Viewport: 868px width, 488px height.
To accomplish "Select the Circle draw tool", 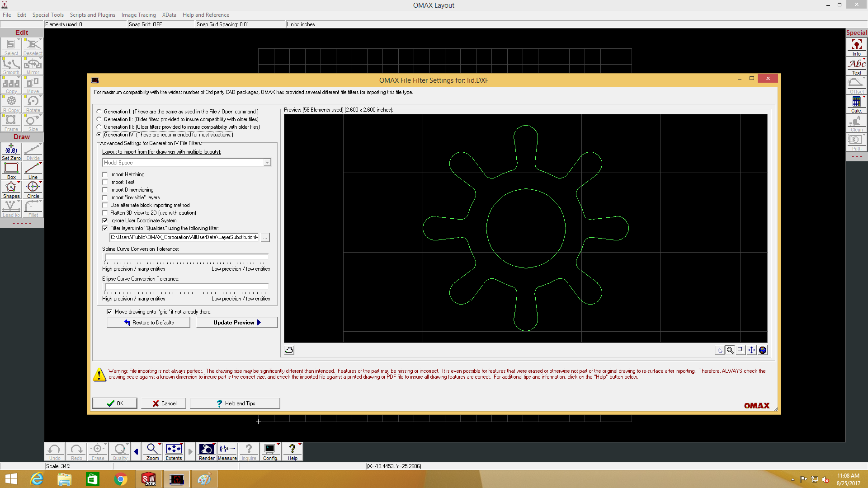I will coord(33,189).
